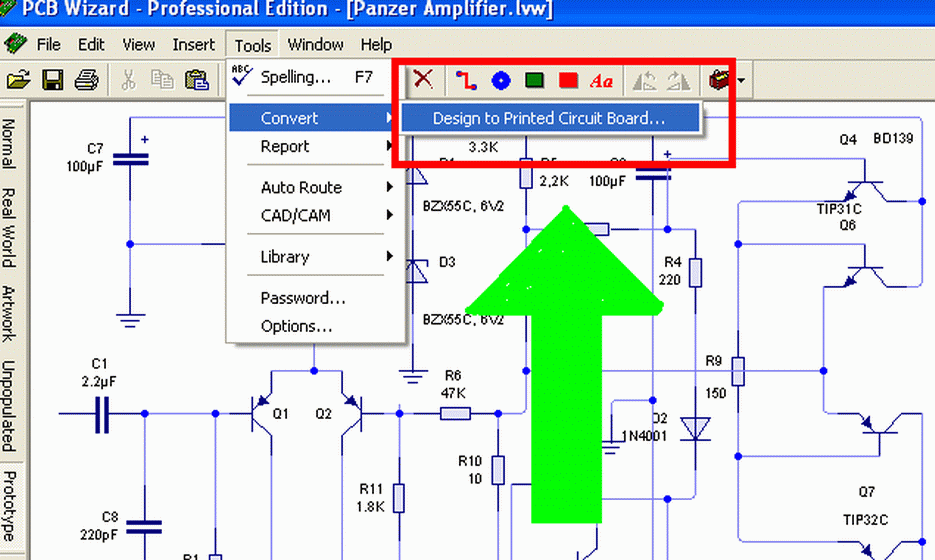The image size is (935, 560).
Task: Click the TIP32C label text
Action: click(x=865, y=520)
